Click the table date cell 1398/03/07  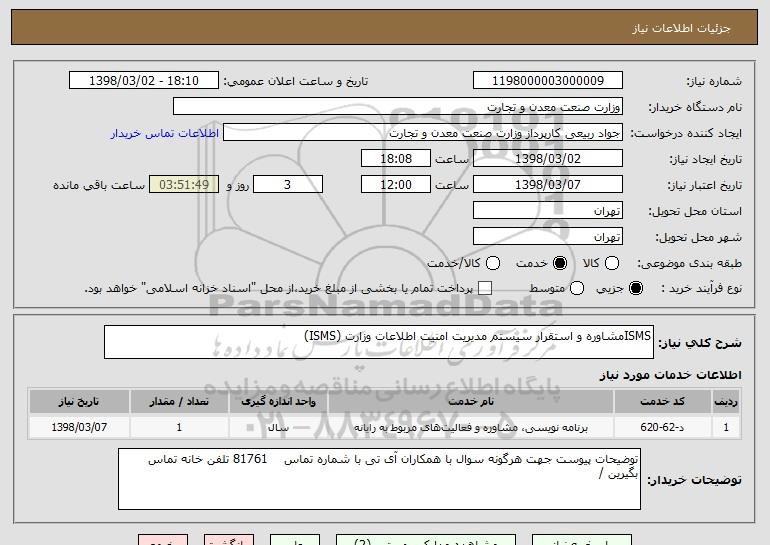(x=79, y=427)
